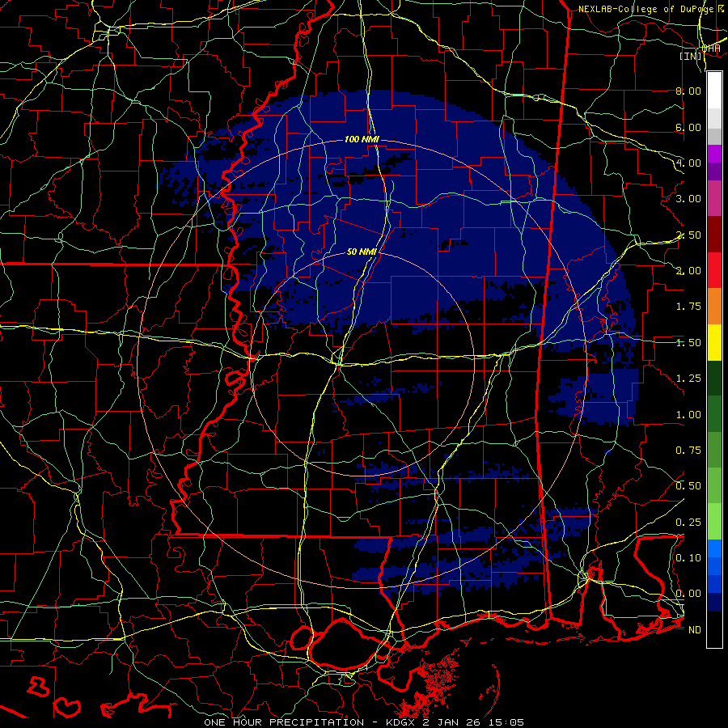
Task: Click the KDGX station identifier in footer
Action: [x=401, y=722]
